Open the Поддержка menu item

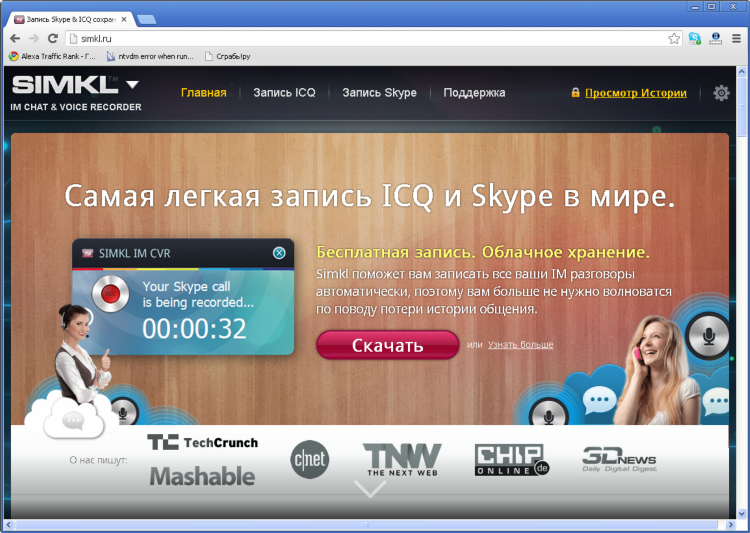(474, 93)
